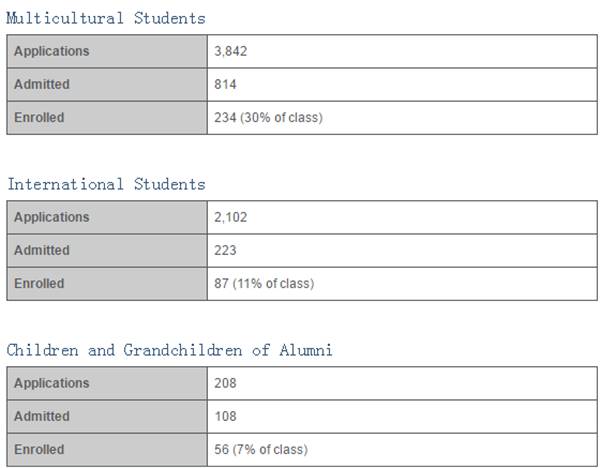
Task: Click the 223 admitted value
Action: 225,250
